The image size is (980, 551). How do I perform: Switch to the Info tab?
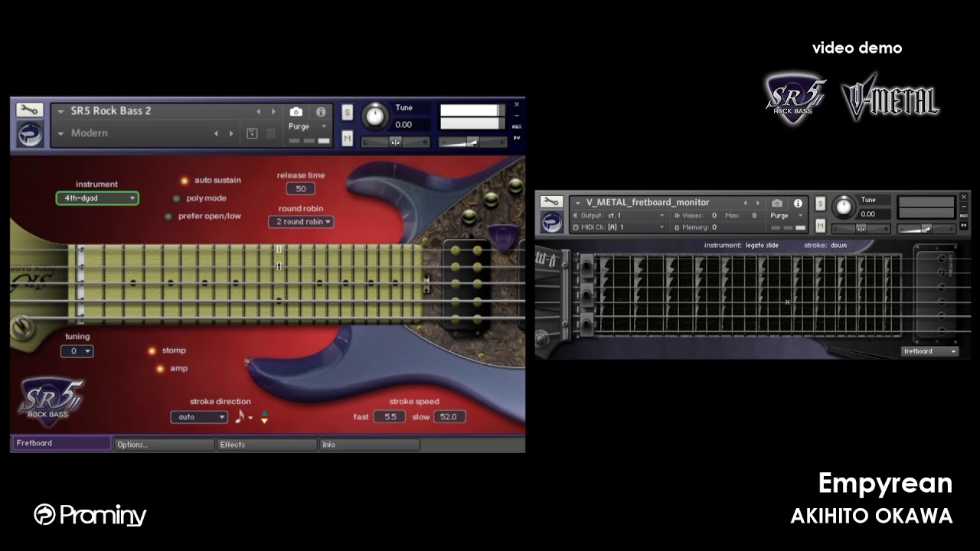[369, 445]
